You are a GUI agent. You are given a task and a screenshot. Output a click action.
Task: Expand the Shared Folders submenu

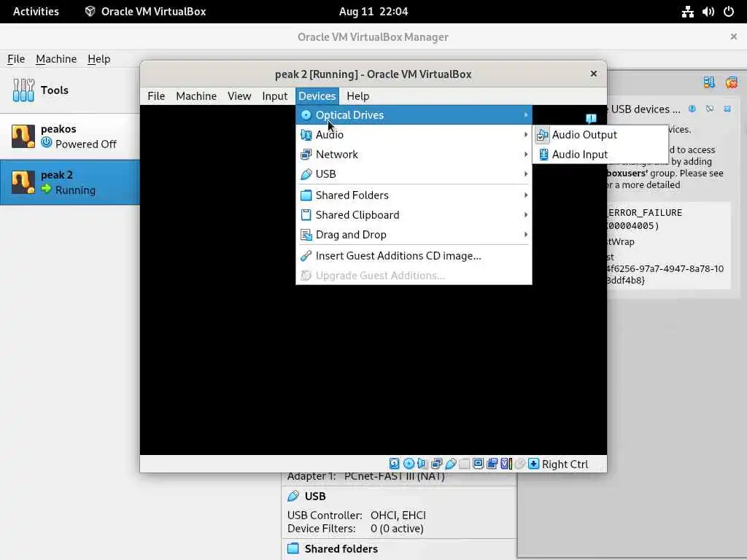point(414,195)
